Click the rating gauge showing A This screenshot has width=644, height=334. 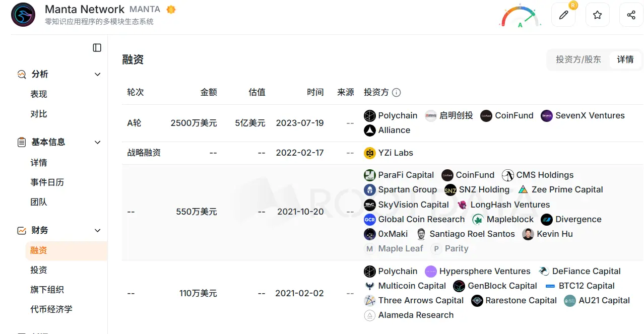pyautogui.click(x=520, y=16)
